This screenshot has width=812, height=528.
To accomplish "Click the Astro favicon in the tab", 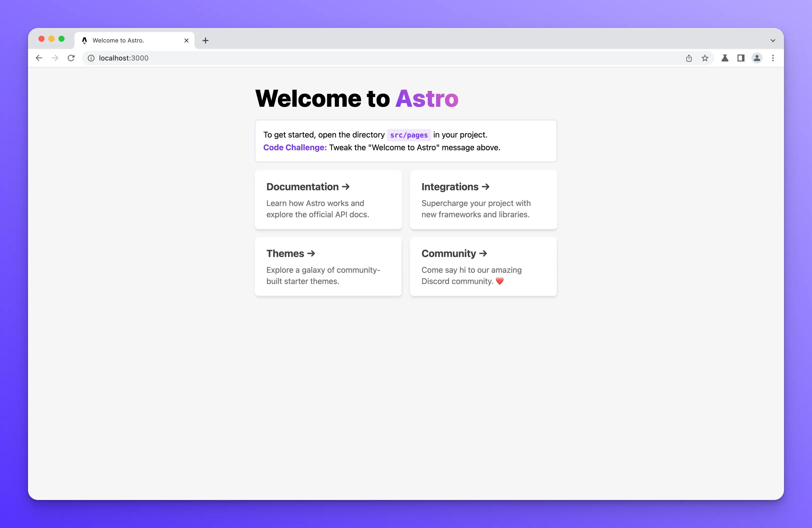I will [x=84, y=40].
